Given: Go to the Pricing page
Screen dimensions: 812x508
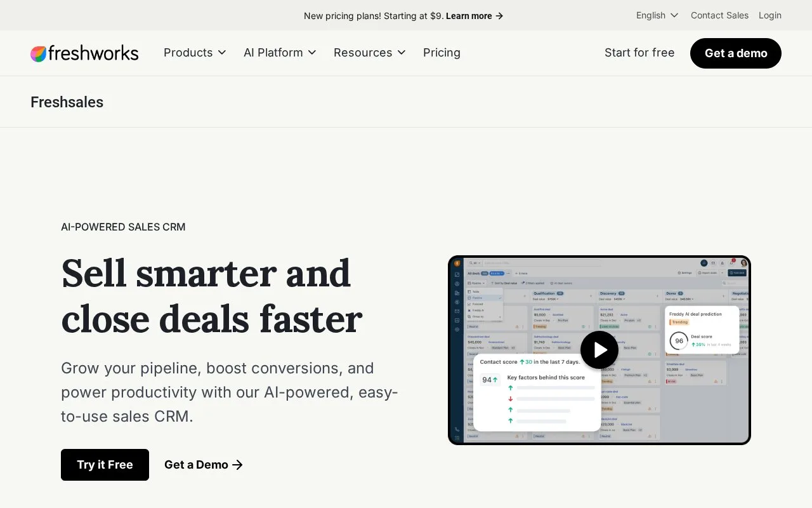Looking at the screenshot, I should click(442, 53).
